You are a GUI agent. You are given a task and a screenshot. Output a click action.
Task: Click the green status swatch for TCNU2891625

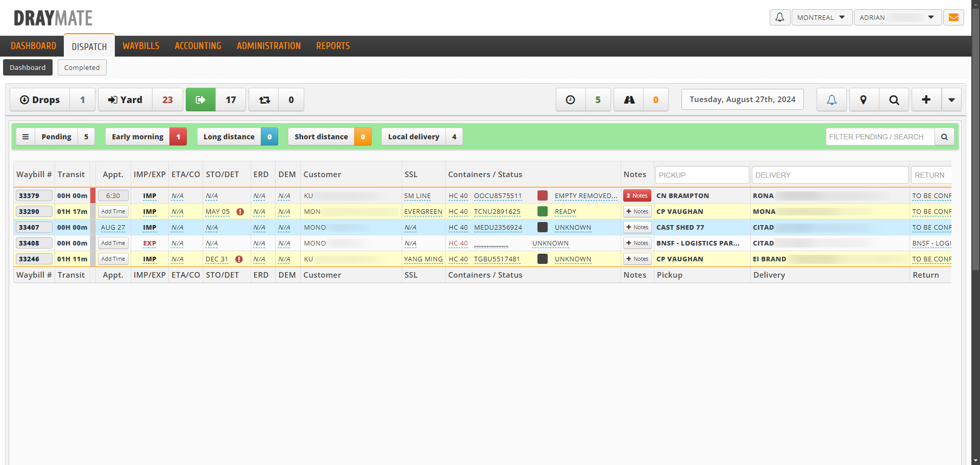pyautogui.click(x=543, y=211)
